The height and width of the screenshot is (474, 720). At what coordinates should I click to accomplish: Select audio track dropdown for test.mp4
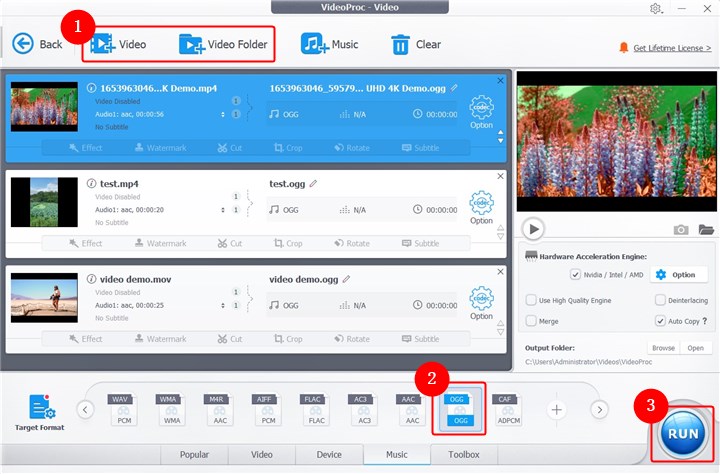(x=223, y=210)
